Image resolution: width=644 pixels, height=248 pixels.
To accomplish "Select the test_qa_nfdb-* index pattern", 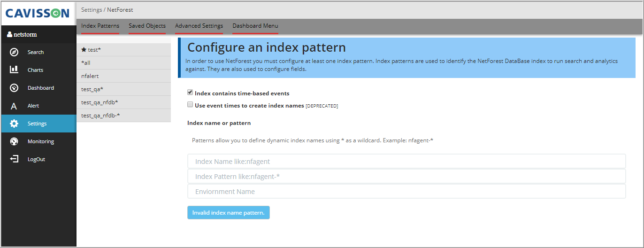I will click(123, 115).
